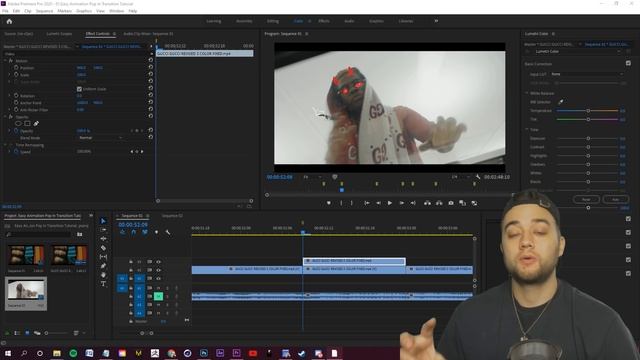Screen dimensions: 640x360
Task: Reset the Rotation parameter
Action: click(x=151, y=96)
